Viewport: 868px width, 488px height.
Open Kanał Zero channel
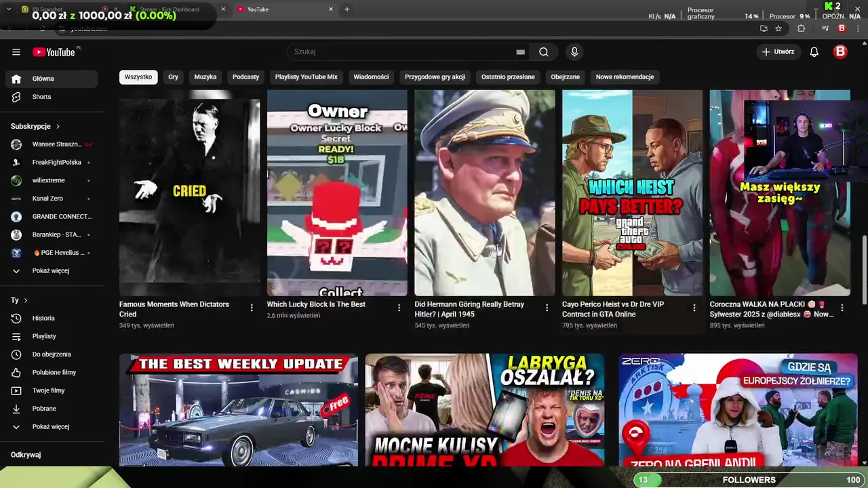(52, 199)
